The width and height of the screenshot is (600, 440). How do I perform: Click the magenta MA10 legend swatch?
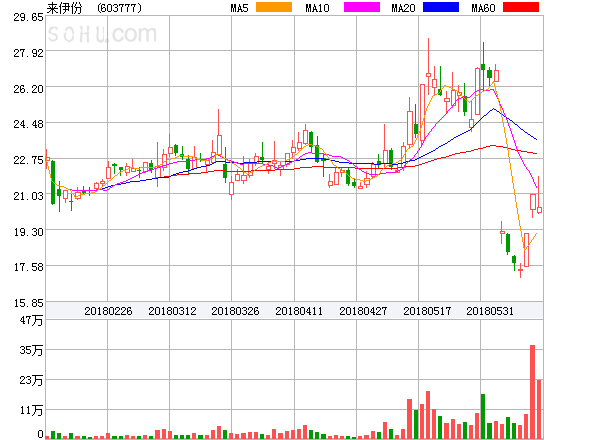point(362,7)
